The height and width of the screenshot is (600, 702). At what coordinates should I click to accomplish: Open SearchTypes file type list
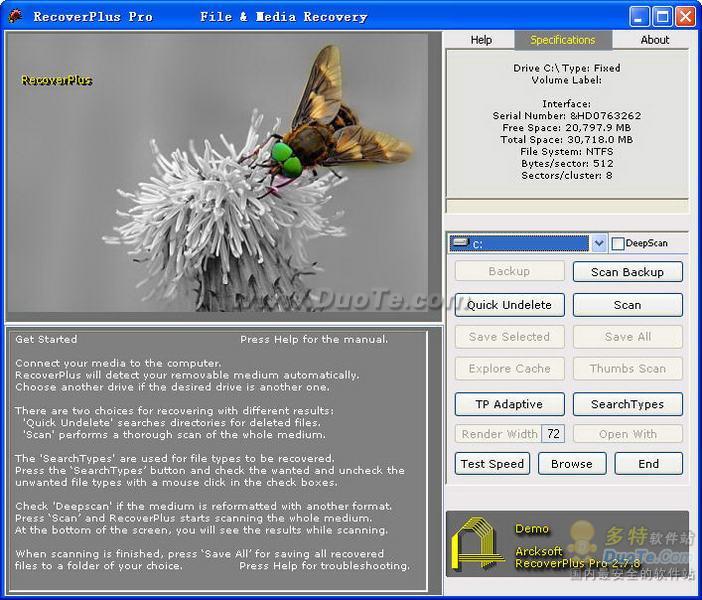coord(627,404)
